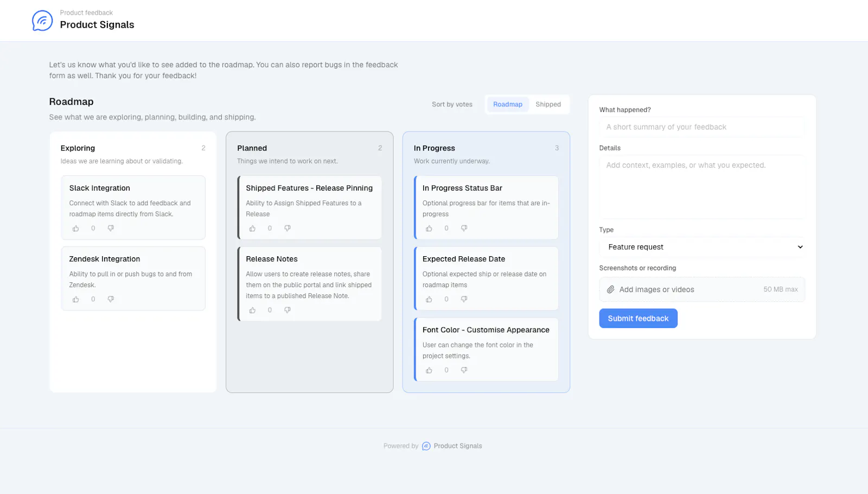The height and width of the screenshot is (494, 868).
Task: Open Shipped Features - Release Pinning title
Action: 309,188
